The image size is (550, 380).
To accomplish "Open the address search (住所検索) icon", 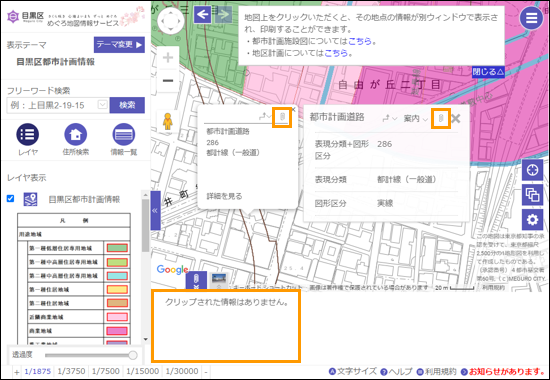I will tap(75, 134).
